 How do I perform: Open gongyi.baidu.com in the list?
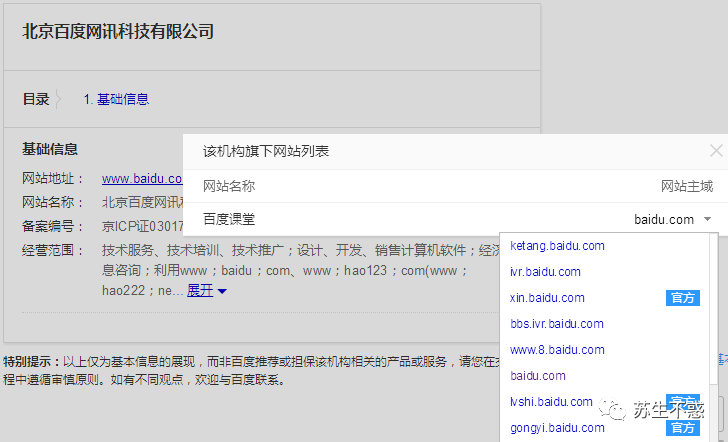pyautogui.click(x=557, y=428)
